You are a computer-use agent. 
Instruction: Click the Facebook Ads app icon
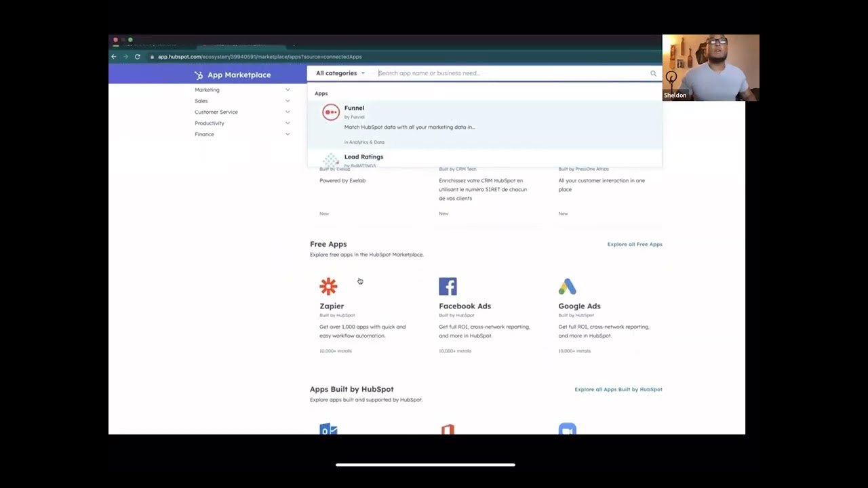pyautogui.click(x=448, y=286)
